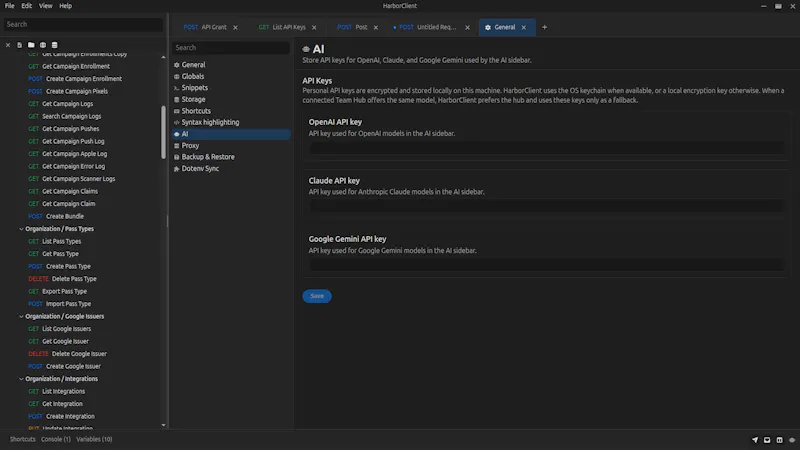
Task: Switch to GET List API Keys tab
Action: coord(282,28)
